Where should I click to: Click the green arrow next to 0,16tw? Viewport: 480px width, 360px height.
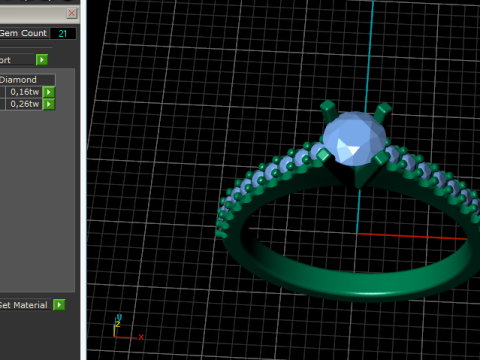click(49, 92)
